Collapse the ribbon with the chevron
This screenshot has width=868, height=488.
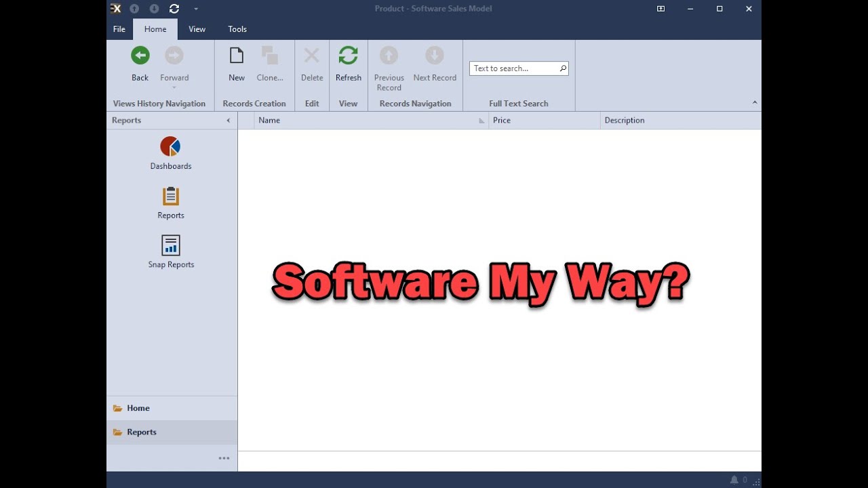[755, 102]
